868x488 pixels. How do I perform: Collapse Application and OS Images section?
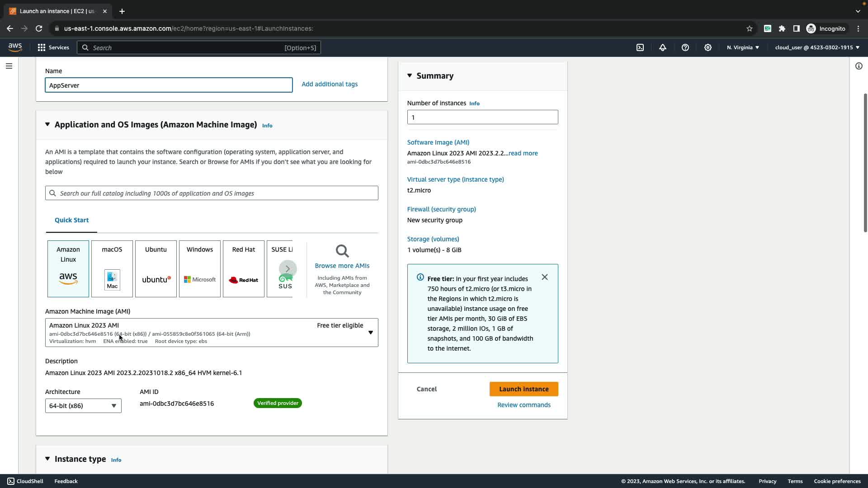pos(47,124)
